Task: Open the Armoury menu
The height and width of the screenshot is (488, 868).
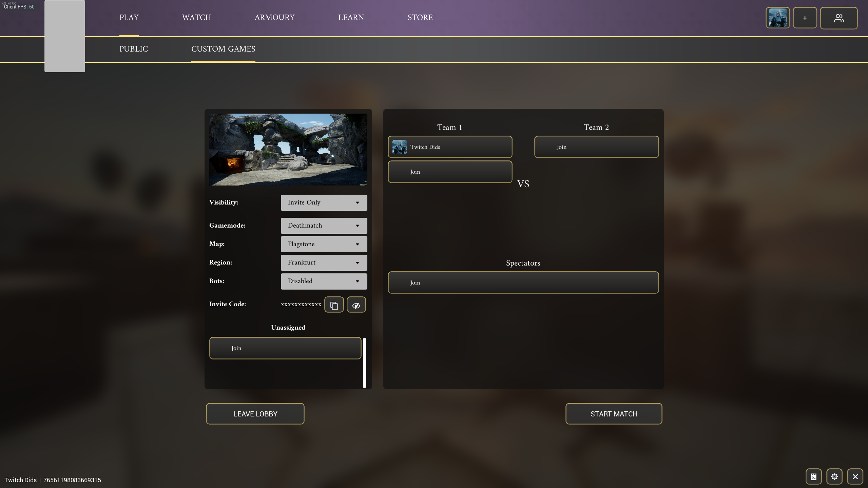Action: (274, 17)
